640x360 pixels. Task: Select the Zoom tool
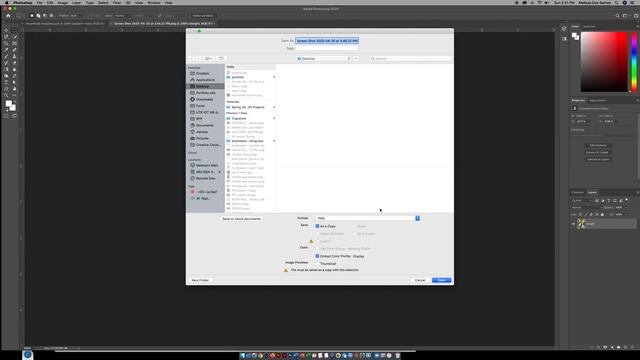(x=6, y=96)
